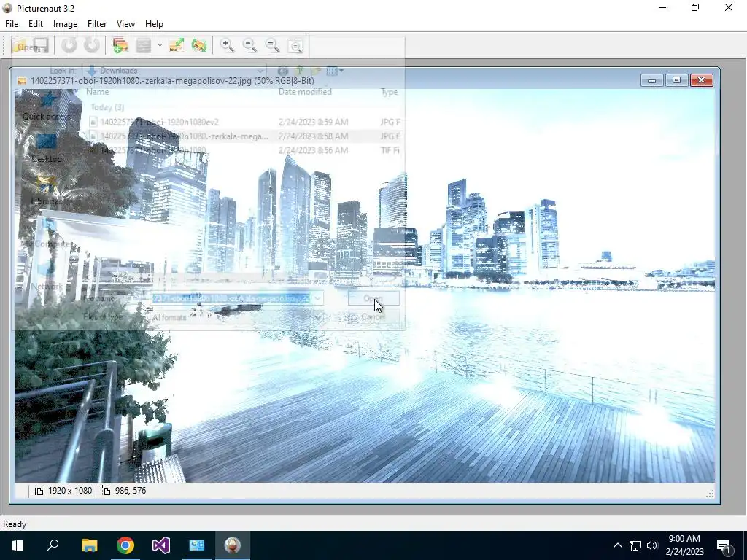Minimize the Picturenaut 3.2 main window
Screen dimensions: 747x560
tap(662, 7)
